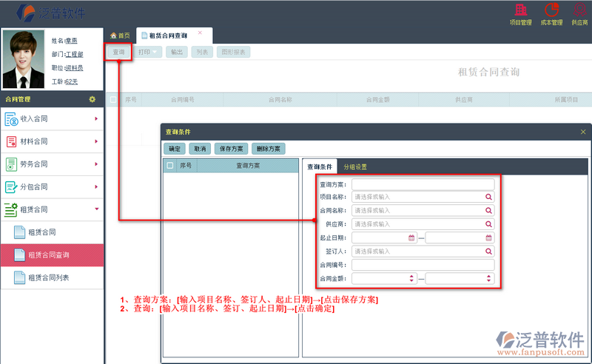Open 租赁合同查询 in sidebar
This screenshot has width=592, height=364.
[x=52, y=255]
